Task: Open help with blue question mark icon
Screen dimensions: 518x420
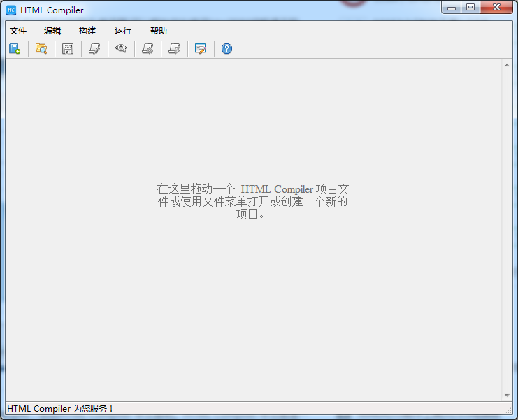Action: click(226, 49)
